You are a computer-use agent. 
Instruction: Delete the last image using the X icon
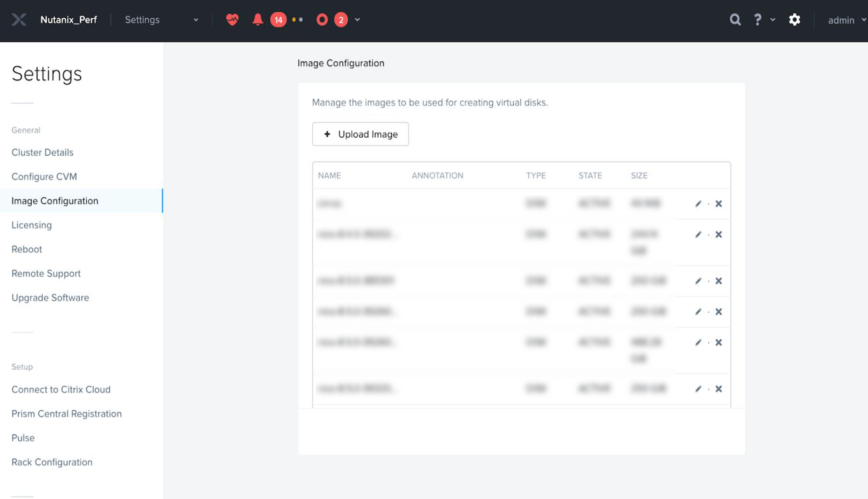tap(718, 389)
